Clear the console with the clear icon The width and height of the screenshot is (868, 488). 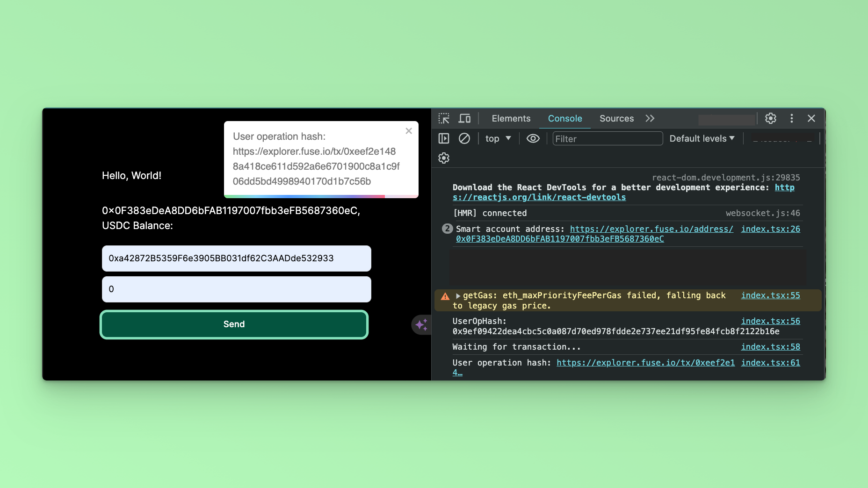click(464, 139)
